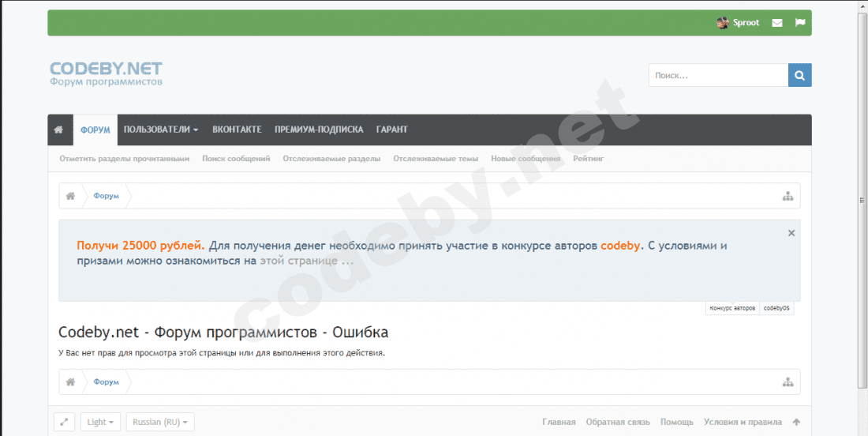Jump to top with footer arrow

point(797,422)
